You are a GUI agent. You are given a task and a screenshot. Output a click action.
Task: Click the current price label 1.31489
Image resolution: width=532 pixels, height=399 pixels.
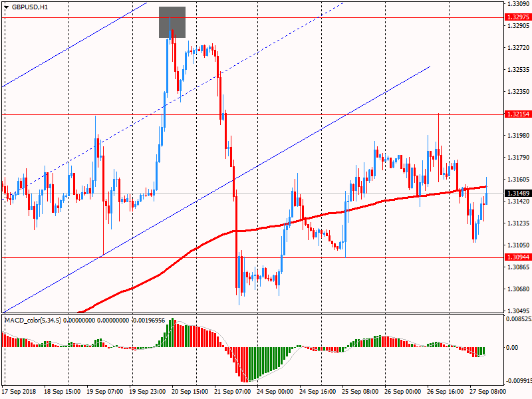point(518,193)
